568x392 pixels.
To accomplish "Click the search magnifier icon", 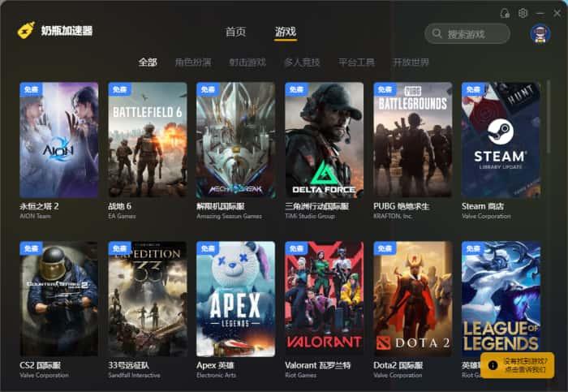I will pyautogui.click(x=437, y=34).
